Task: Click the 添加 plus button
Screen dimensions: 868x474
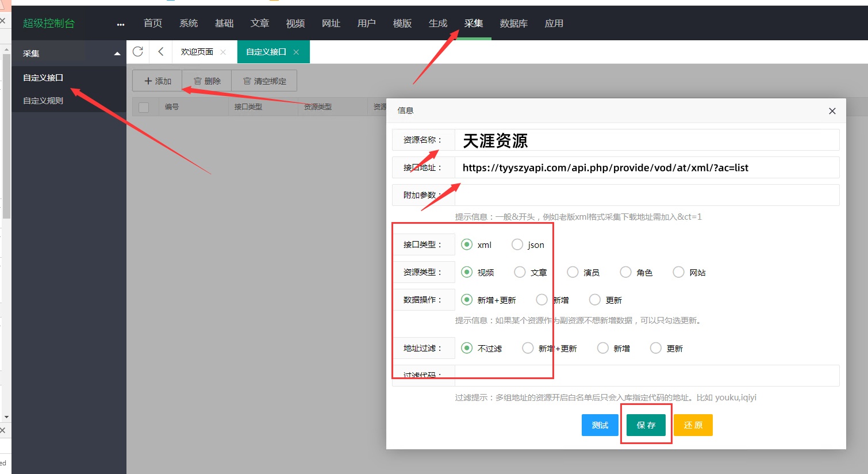Action: [x=158, y=81]
